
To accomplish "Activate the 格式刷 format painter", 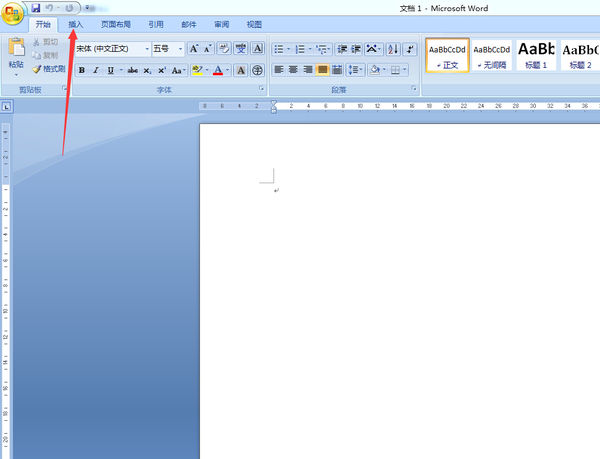I will [49, 69].
